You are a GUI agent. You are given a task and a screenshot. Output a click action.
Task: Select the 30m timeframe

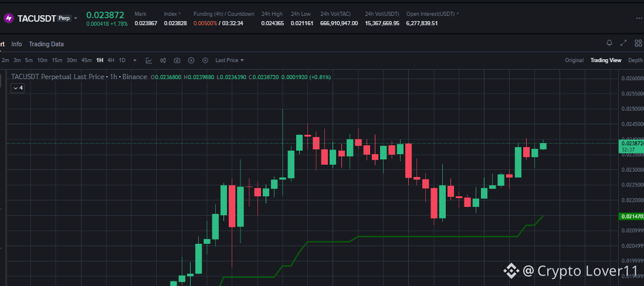click(72, 60)
